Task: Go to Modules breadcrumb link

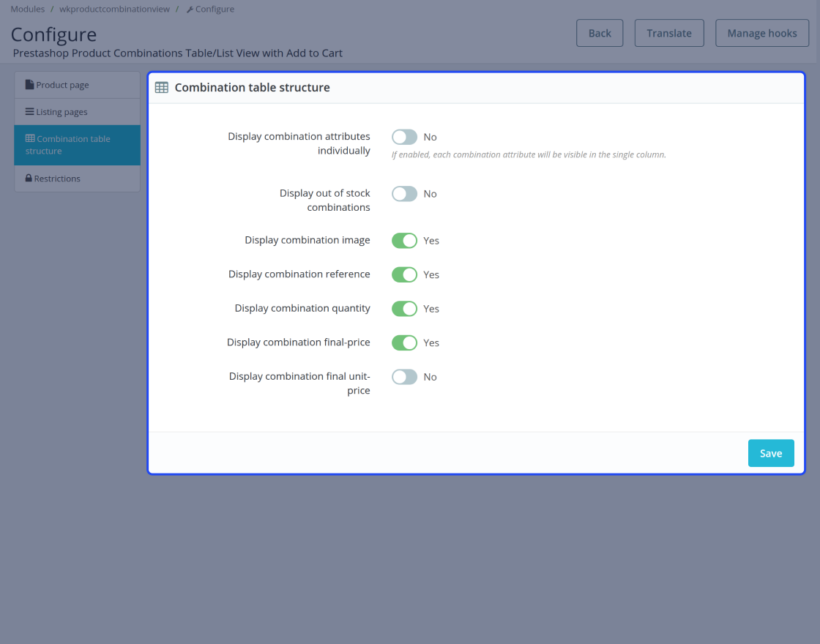Action: point(27,9)
